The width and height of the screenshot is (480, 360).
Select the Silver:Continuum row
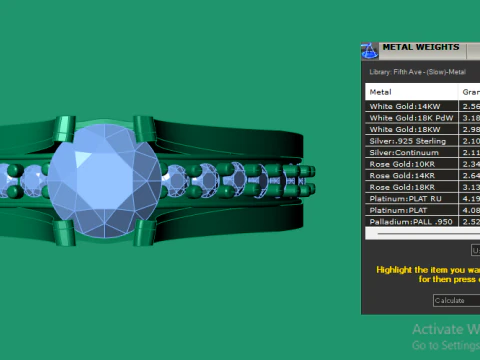(423, 153)
